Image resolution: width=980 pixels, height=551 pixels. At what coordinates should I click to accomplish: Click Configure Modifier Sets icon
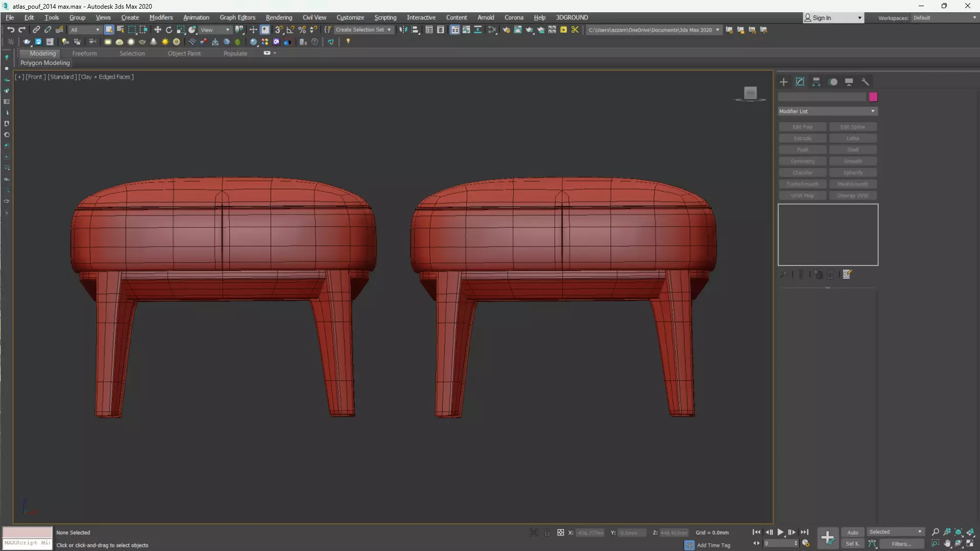847,274
